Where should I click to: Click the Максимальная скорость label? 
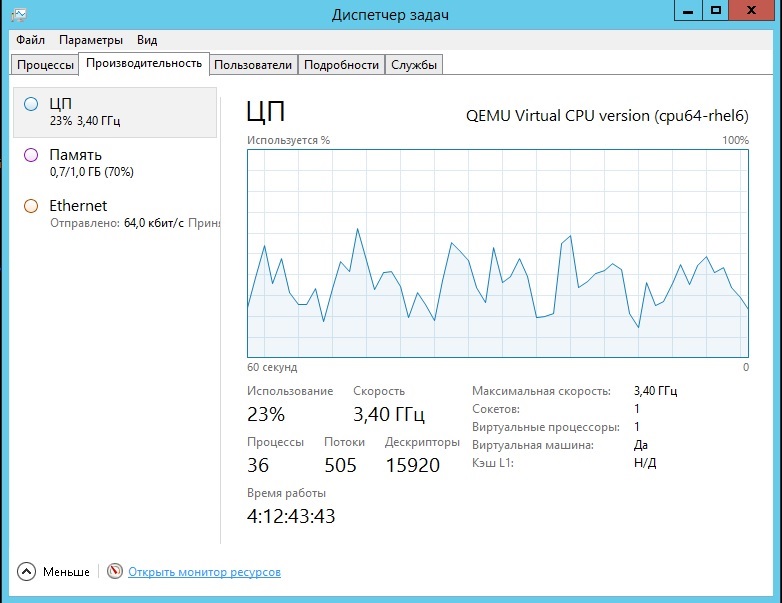click(541, 391)
